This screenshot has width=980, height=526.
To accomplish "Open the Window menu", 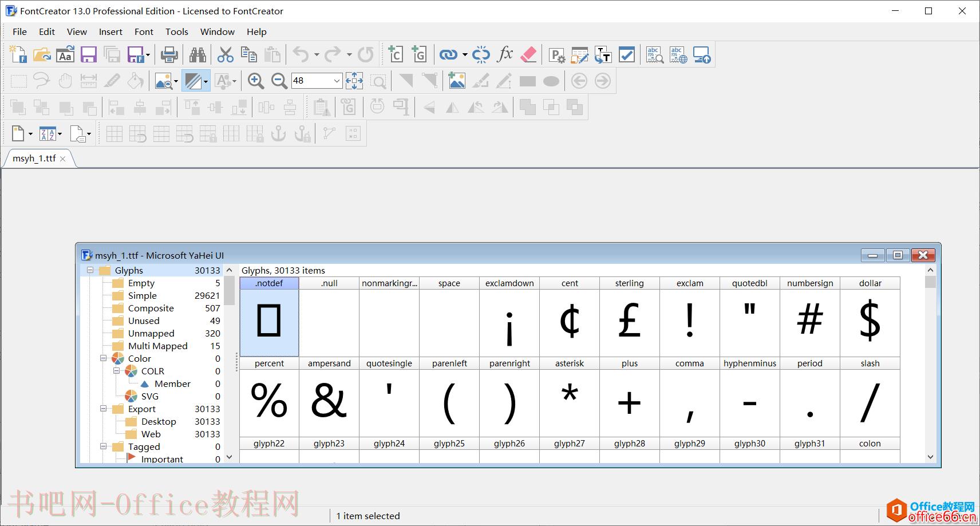I will (217, 31).
